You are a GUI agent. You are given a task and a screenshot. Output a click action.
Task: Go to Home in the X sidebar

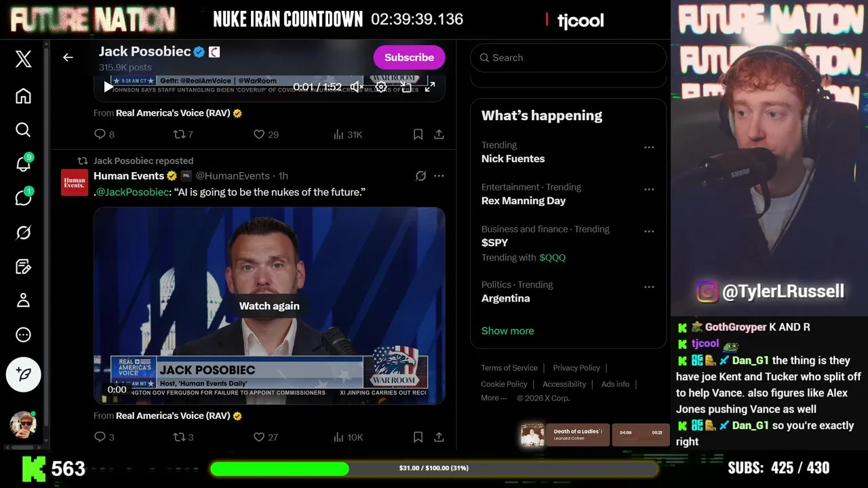pos(23,96)
